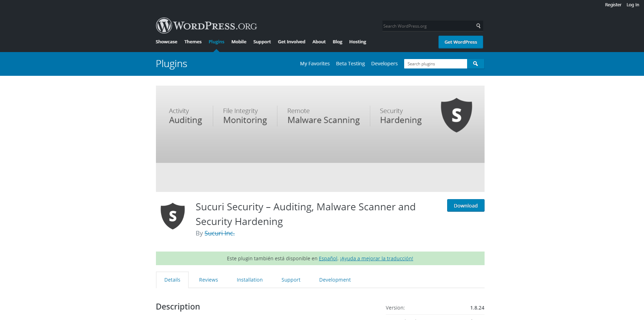Click the File Integrity Monitoring banner text
The height and width of the screenshot is (320, 644).
click(245, 116)
